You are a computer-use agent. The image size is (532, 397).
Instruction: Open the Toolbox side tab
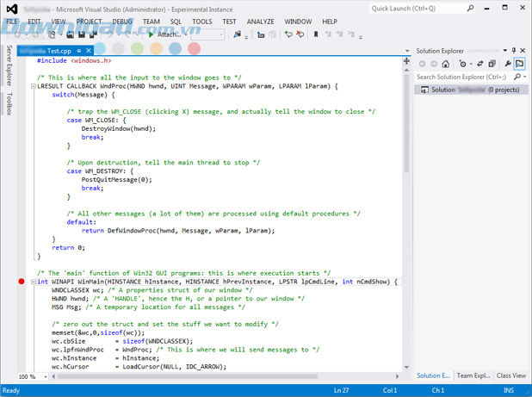pyautogui.click(x=9, y=104)
